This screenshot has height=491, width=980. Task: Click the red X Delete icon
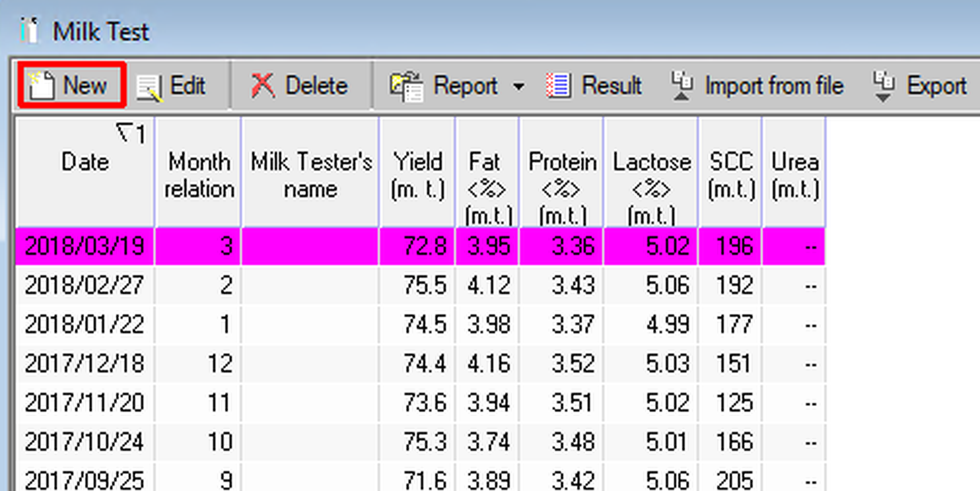tap(263, 86)
